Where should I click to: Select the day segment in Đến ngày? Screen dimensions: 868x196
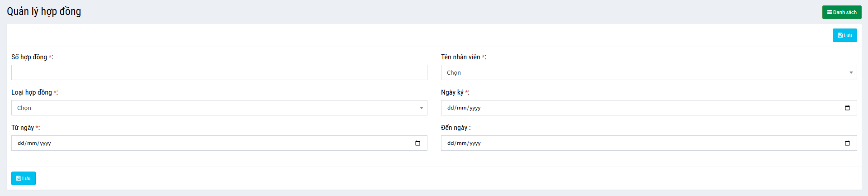[x=451, y=143]
